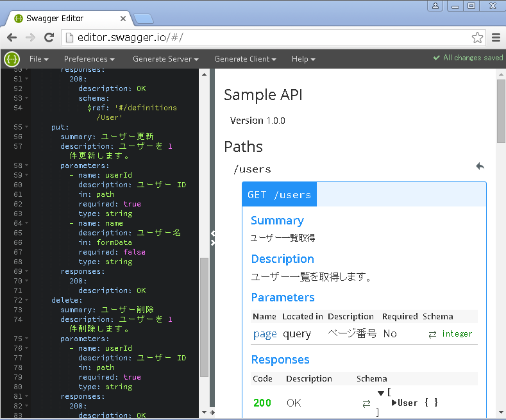The image size is (506, 420).
Task: Click the Parameters heading
Action: pyautogui.click(x=283, y=297)
